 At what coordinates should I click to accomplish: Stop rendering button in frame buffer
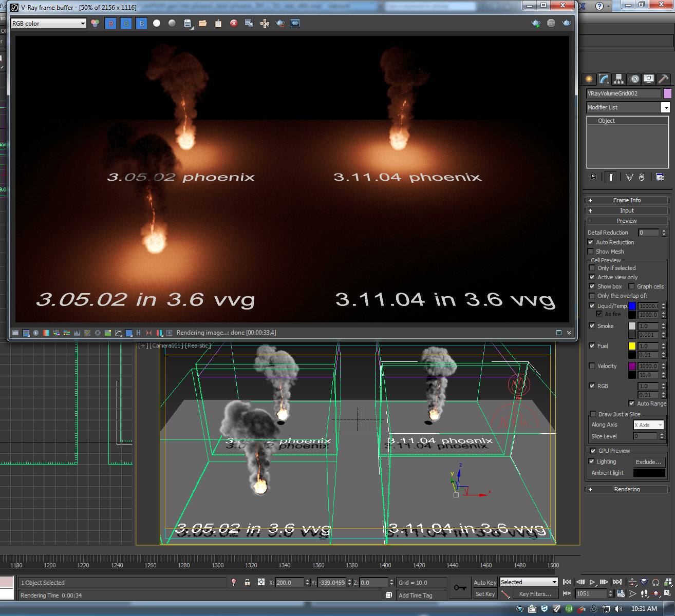tap(551, 24)
